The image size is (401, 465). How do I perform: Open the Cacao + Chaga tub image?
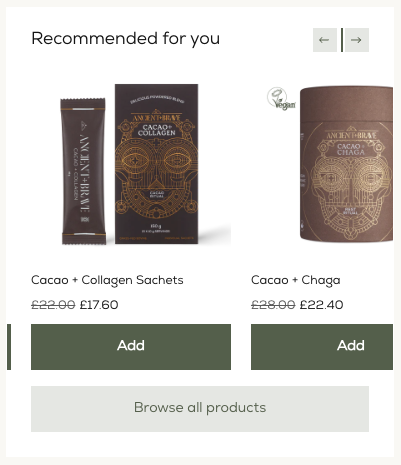346,164
